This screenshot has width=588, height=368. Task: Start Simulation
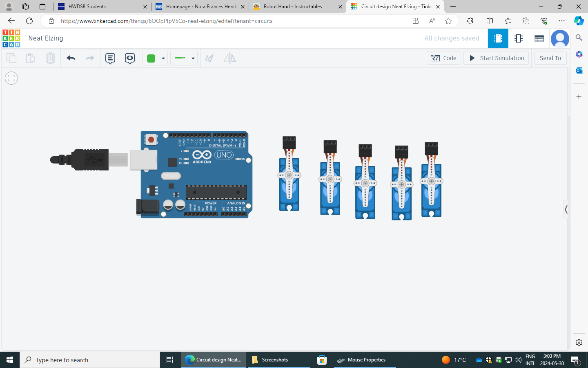coord(496,58)
